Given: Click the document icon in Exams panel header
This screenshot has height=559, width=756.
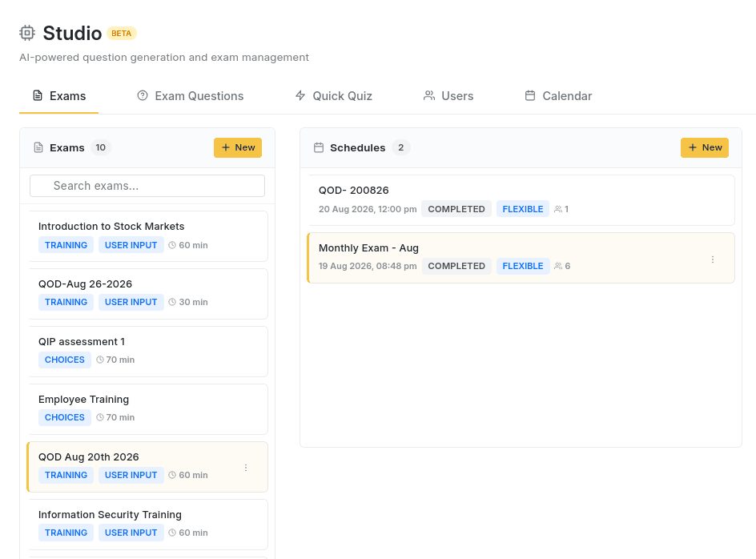Looking at the screenshot, I should 38,147.
